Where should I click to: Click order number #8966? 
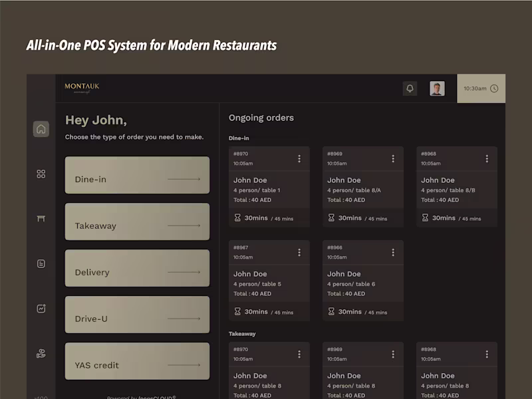click(334, 247)
